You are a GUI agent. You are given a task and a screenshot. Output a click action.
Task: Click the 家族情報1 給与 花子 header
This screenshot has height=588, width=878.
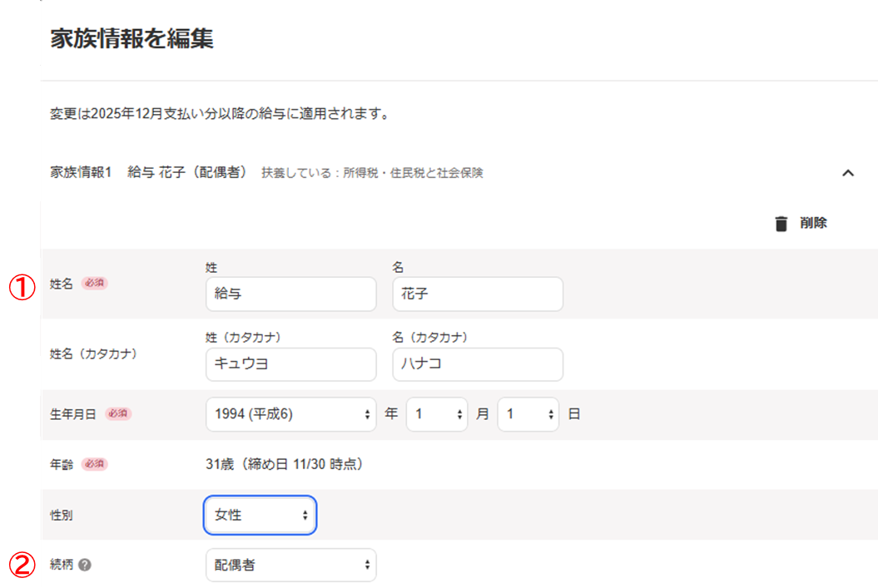148,173
